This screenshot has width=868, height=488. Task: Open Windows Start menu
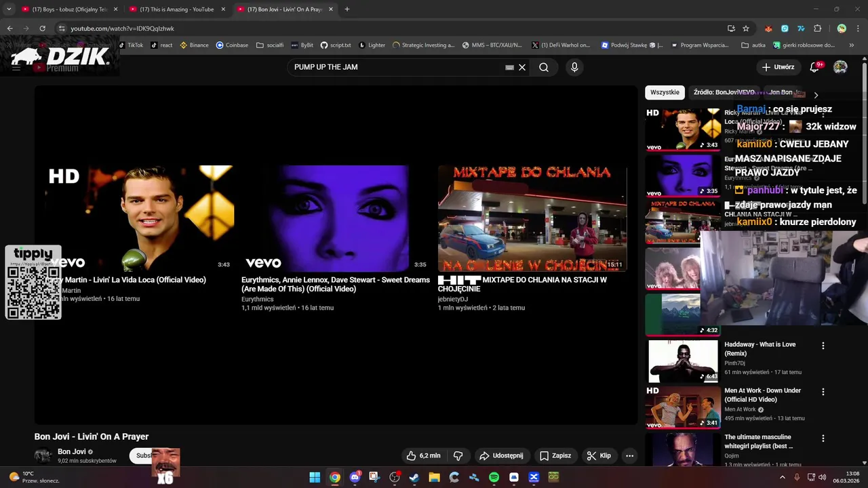(315, 477)
